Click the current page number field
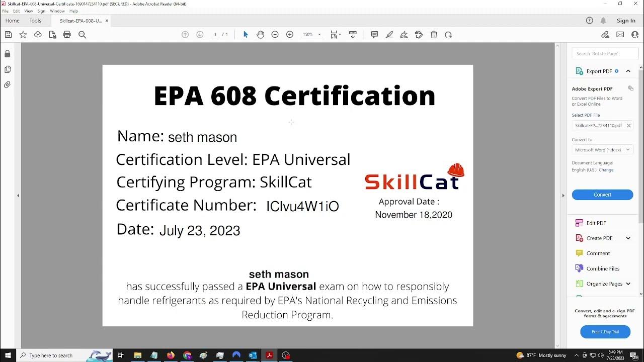644x362 pixels. tap(215, 35)
